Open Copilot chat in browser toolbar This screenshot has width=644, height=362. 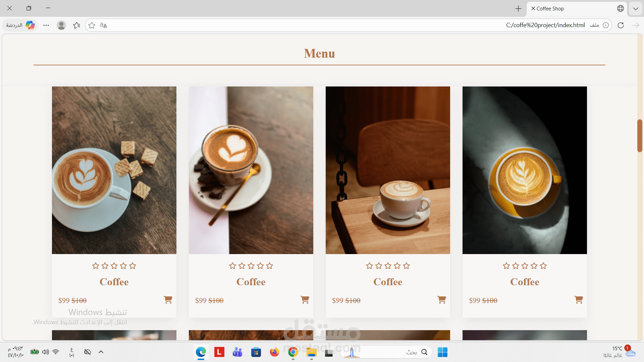pos(21,25)
